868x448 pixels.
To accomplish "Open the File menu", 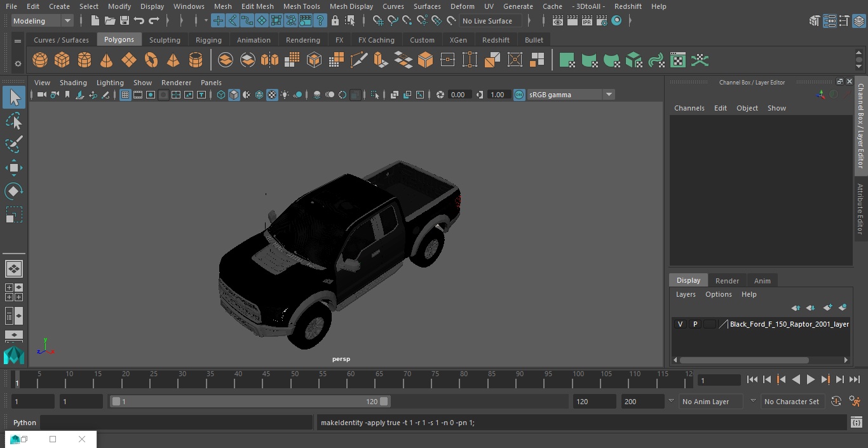I will [x=11, y=6].
